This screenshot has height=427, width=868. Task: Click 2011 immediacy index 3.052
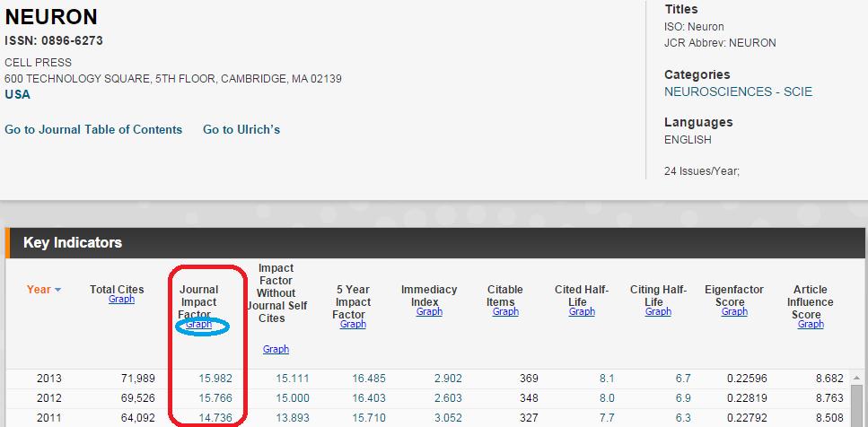[x=449, y=418]
